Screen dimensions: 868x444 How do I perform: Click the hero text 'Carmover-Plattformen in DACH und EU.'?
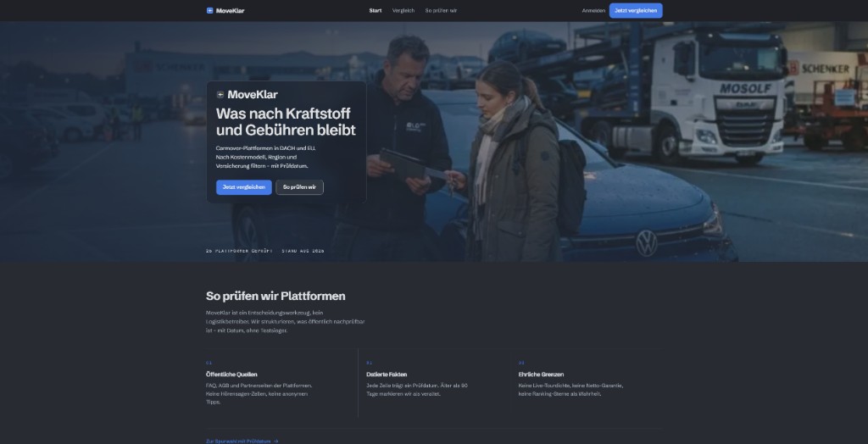click(x=265, y=148)
